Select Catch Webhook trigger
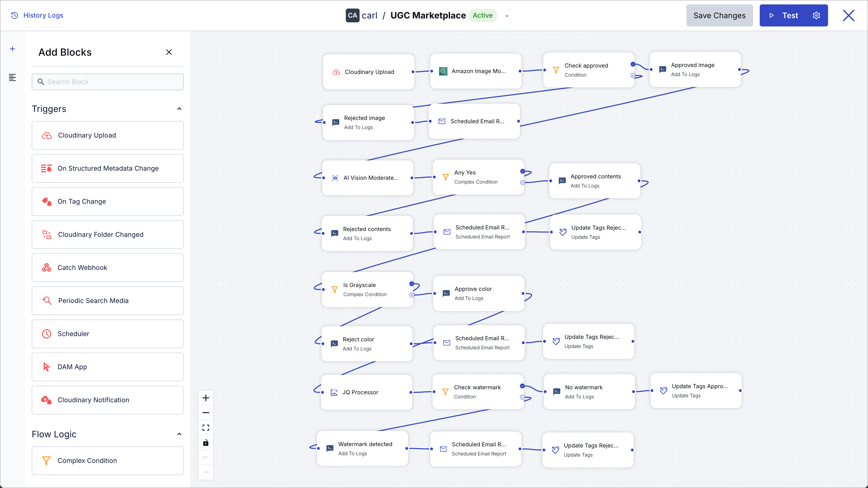868x488 pixels. [x=107, y=267]
